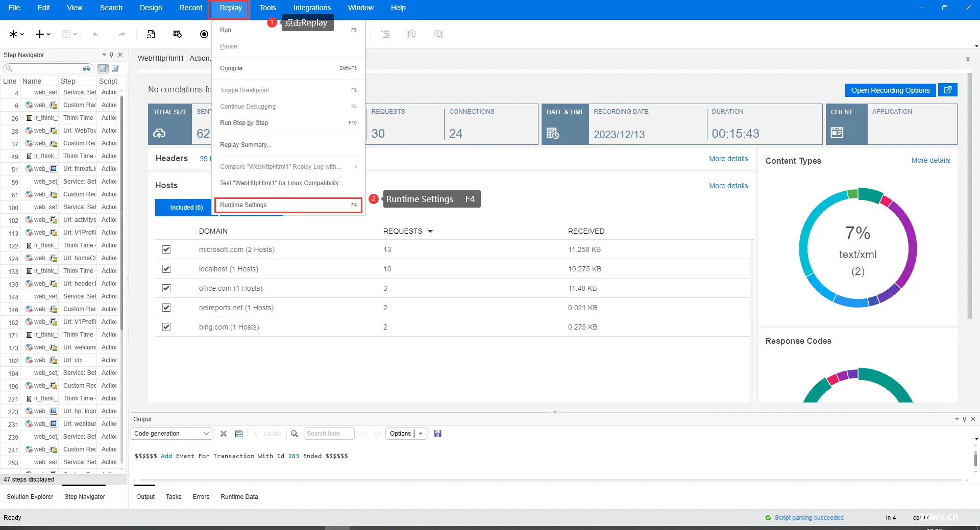Open the Output panel menu arrow
The image size is (980, 530).
pyautogui.click(x=957, y=419)
